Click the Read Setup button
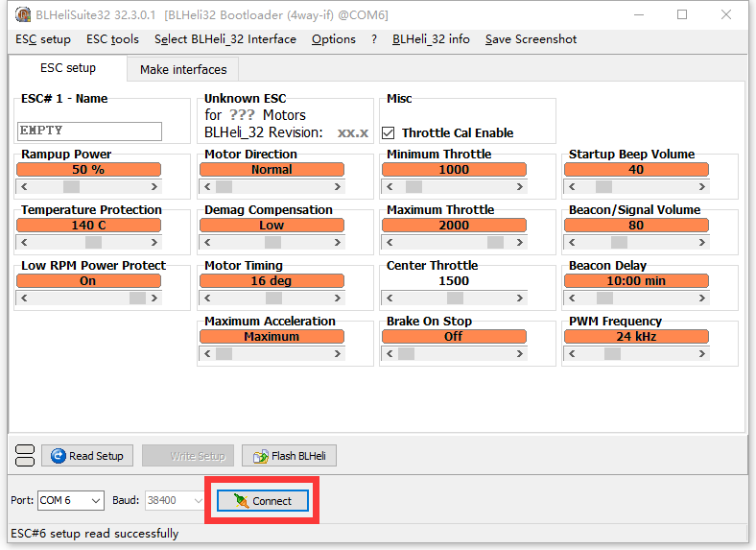 tap(87, 455)
